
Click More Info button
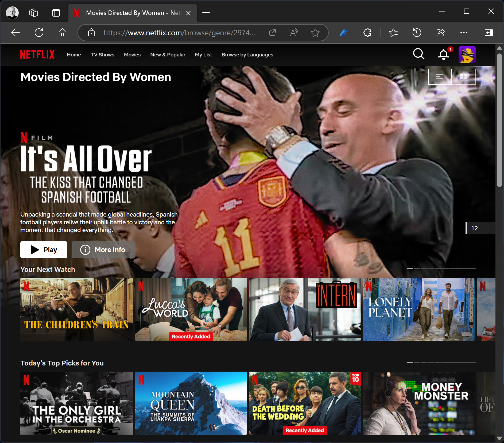point(103,250)
